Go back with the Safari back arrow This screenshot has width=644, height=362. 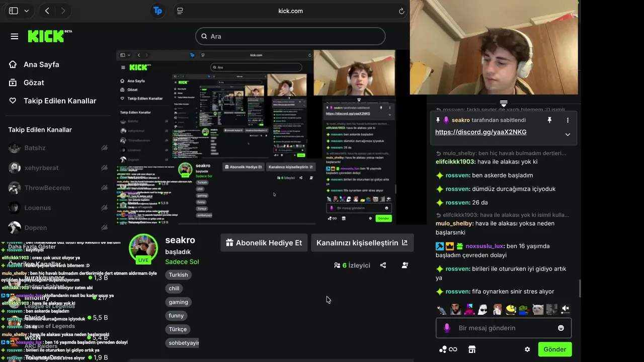(x=47, y=11)
